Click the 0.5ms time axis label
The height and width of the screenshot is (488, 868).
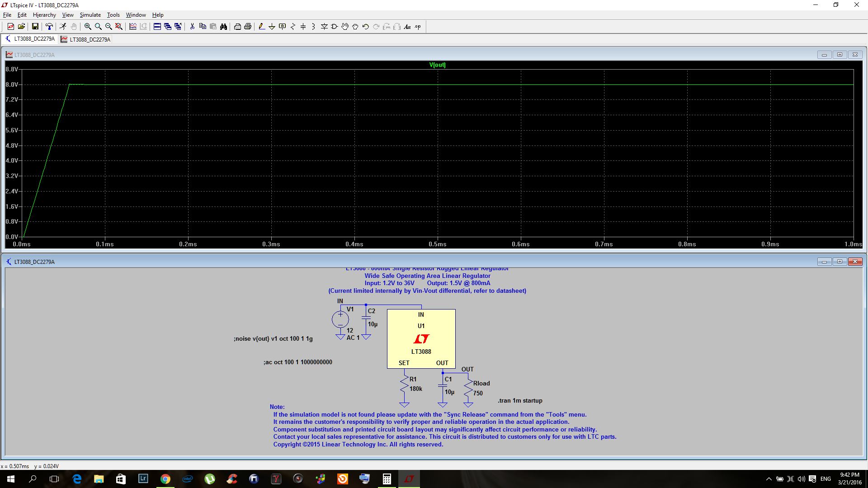pos(437,244)
